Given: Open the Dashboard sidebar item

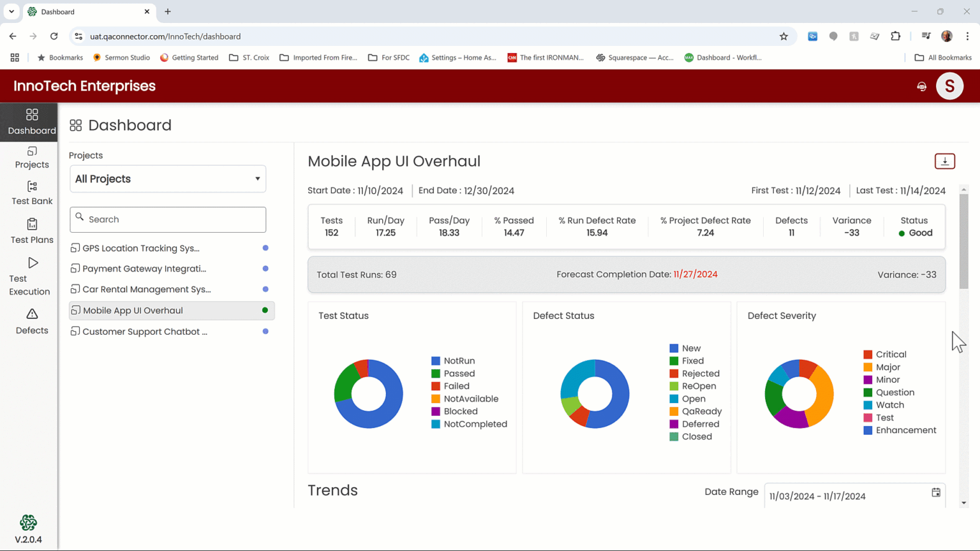Looking at the screenshot, I should click(31, 122).
